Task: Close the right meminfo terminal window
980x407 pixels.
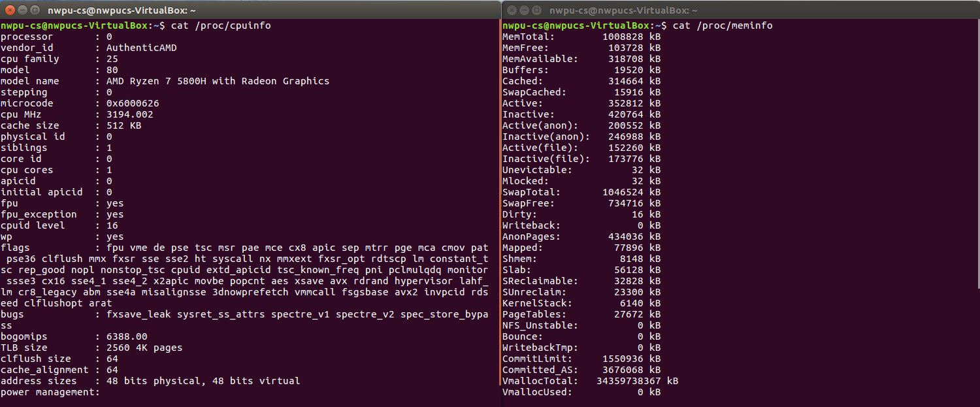Action: [511, 10]
